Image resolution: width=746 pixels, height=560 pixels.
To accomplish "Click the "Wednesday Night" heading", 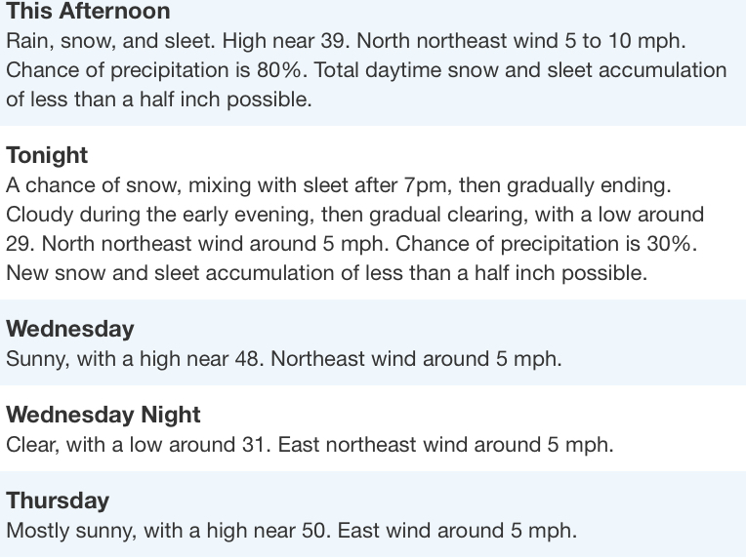I will pyautogui.click(x=103, y=415).
